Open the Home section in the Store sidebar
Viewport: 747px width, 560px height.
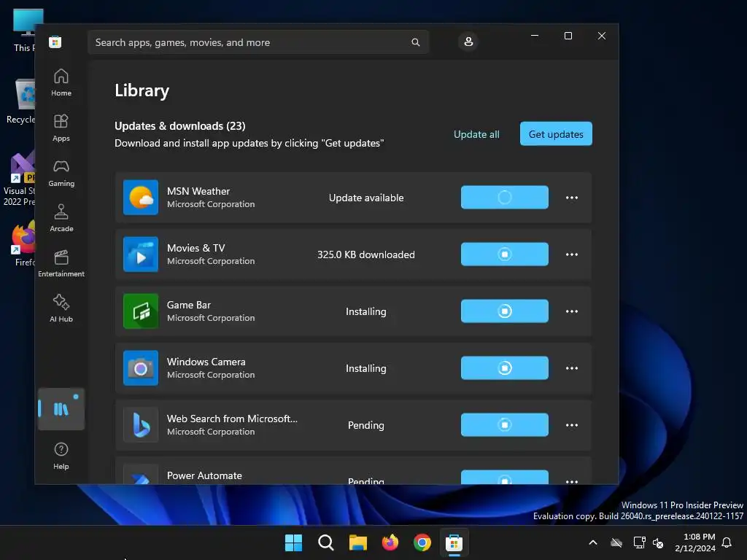61,83
